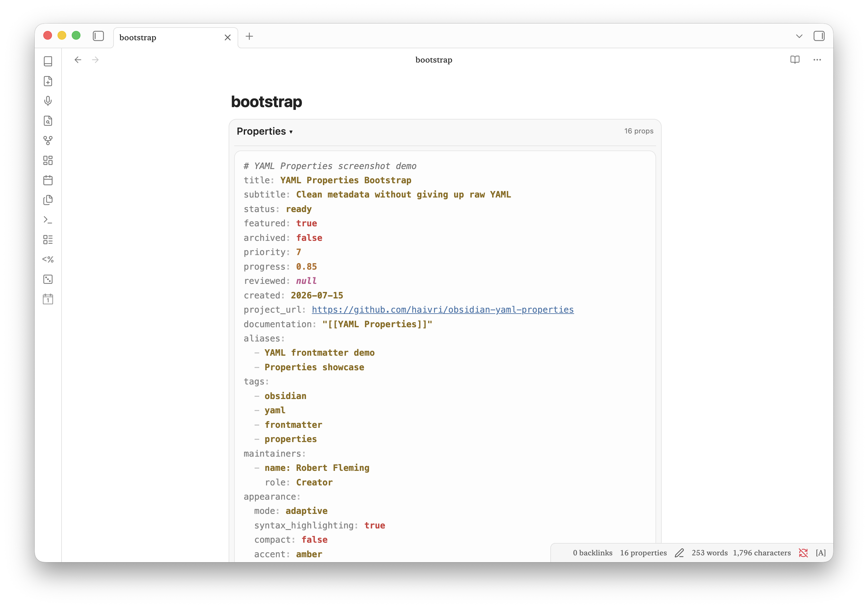This screenshot has height=608, width=868.
Task: Click the bootstrap inline note title
Action: (267, 102)
